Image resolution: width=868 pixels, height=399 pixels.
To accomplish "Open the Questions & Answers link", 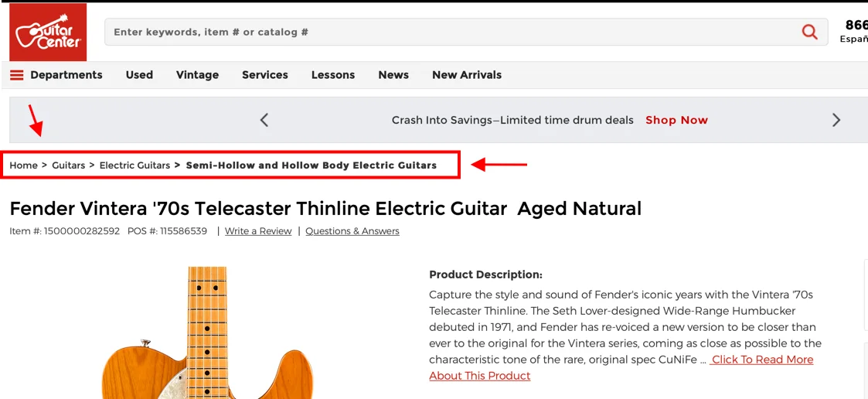I will pos(352,231).
